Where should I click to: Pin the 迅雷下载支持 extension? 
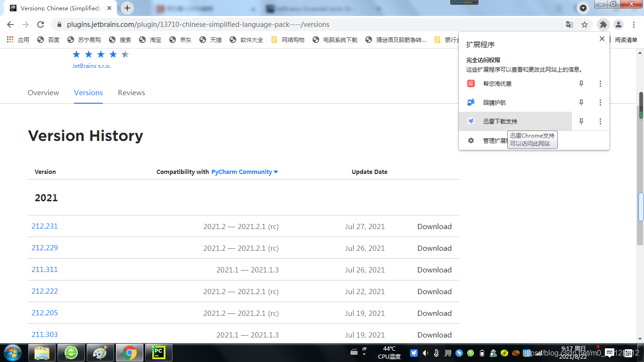coord(581,121)
